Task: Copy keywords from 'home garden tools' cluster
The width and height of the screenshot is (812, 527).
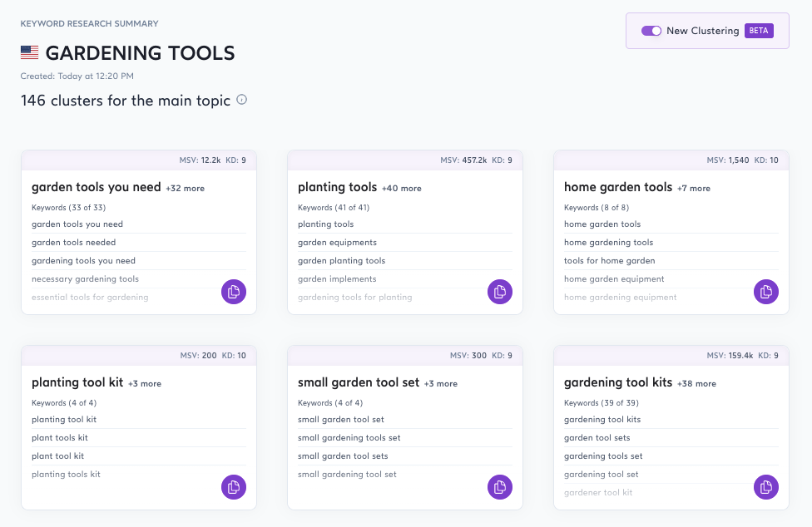Action: pyautogui.click(x=766, y=292)
